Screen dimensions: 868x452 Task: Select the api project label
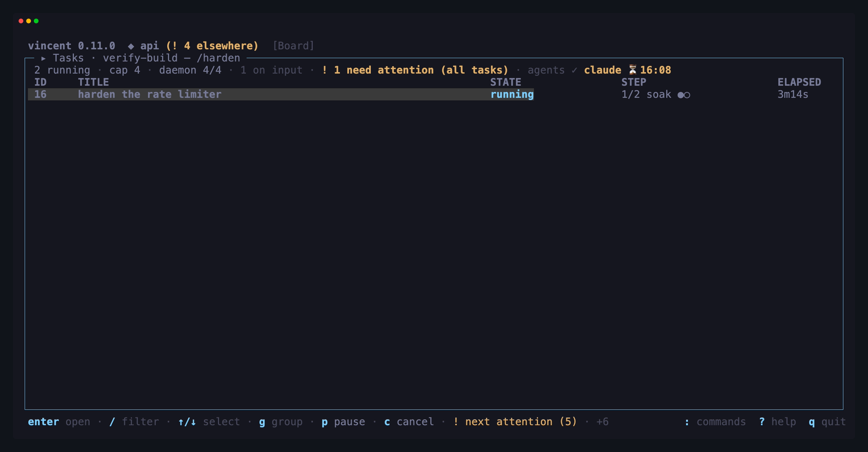point(149,46)
